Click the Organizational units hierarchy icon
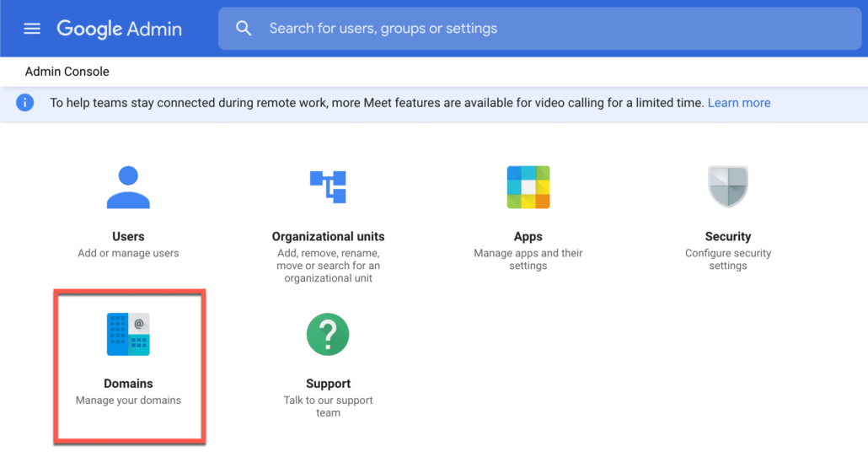 click(x=329, y=187)
